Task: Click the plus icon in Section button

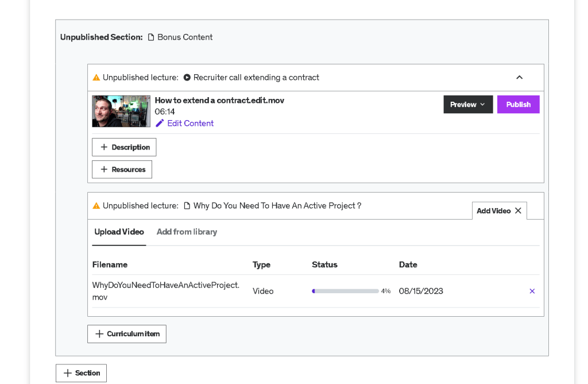Action: point(68,373)
